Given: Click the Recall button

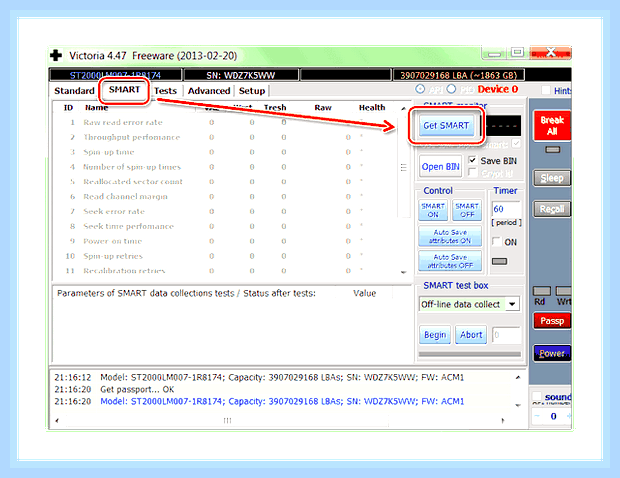Looking at the screenshot, I should pyautogui.click(x=552, y=209).
